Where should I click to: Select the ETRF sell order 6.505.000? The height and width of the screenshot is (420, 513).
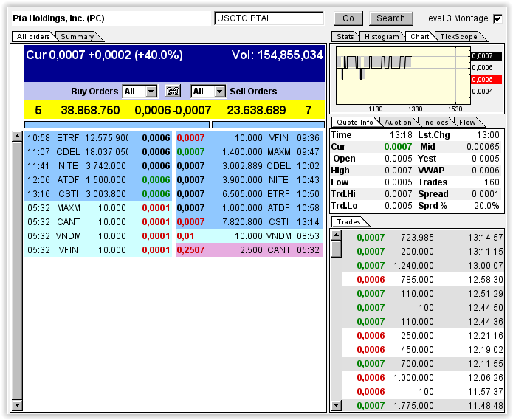(249, 194)
